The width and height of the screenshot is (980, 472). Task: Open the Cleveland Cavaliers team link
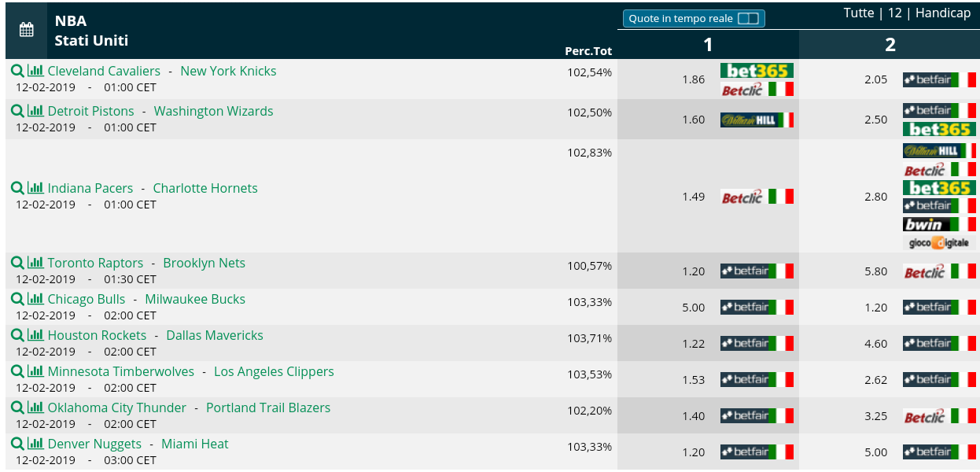click(x=104, y=71)
